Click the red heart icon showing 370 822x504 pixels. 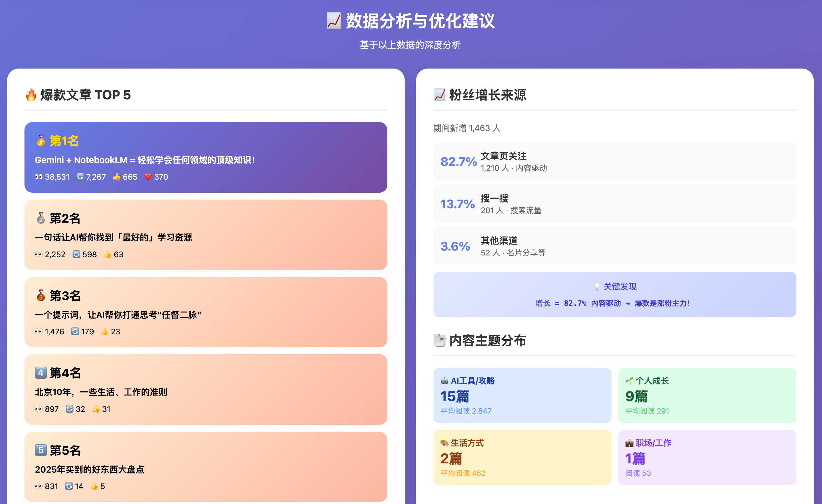click(148, 177)
